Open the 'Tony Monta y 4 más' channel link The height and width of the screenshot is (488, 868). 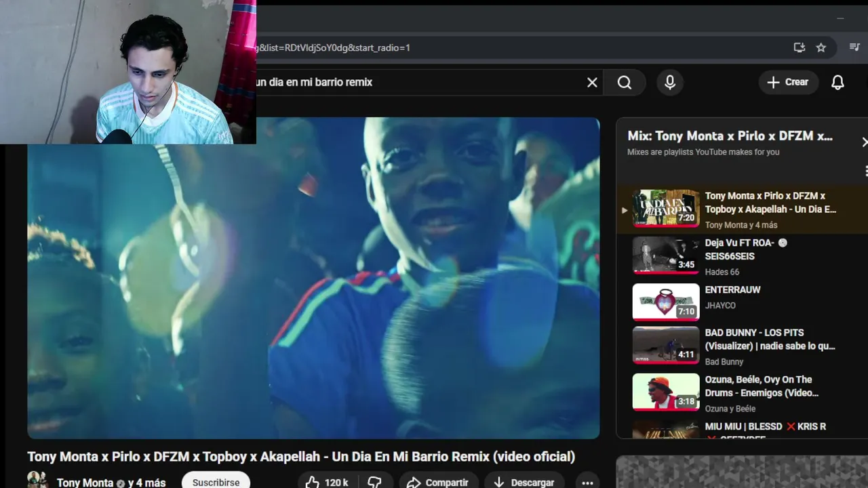coord(111,483)
